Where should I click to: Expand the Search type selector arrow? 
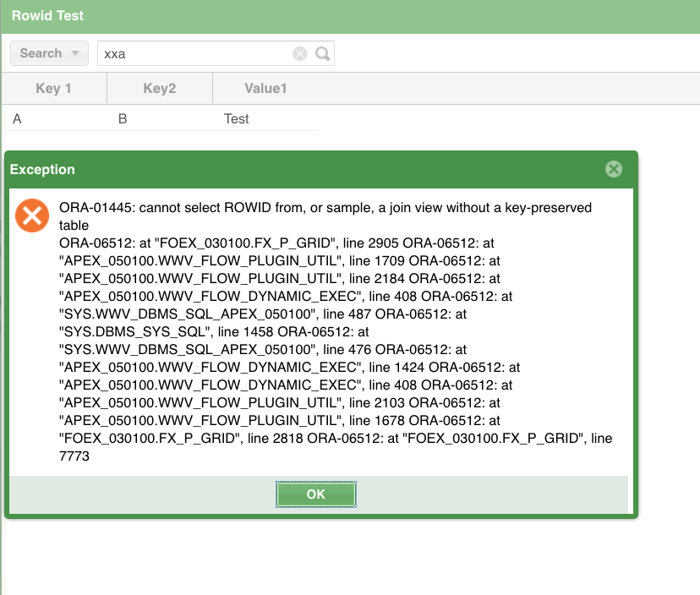tap(74, 53)
